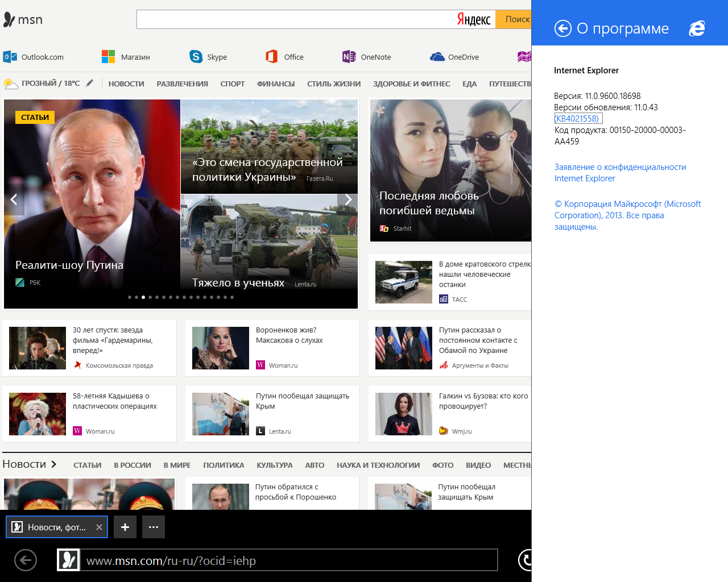Select КУЛЬТУРА in news subsection

point(275,465)
